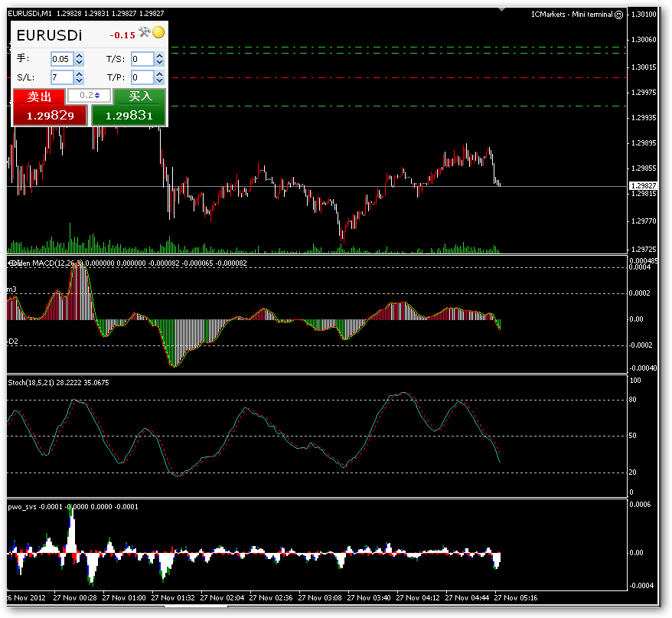Click the 0.2 spread indicator between buttons
Screen dimensions: 672x618
pos(89,95)
